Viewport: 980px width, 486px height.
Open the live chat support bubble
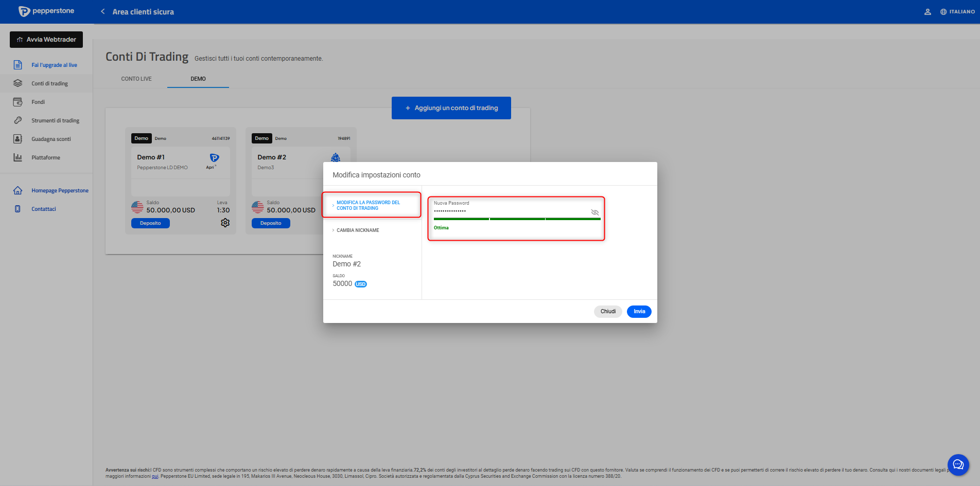[x=958, y=465]
